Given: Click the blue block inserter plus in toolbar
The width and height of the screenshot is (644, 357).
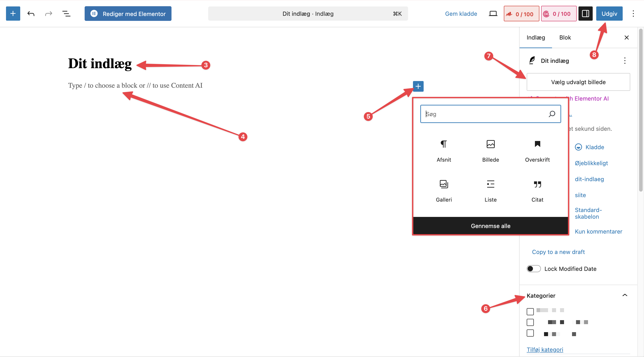Looking at the screenshot, I should tap(13, 14).
